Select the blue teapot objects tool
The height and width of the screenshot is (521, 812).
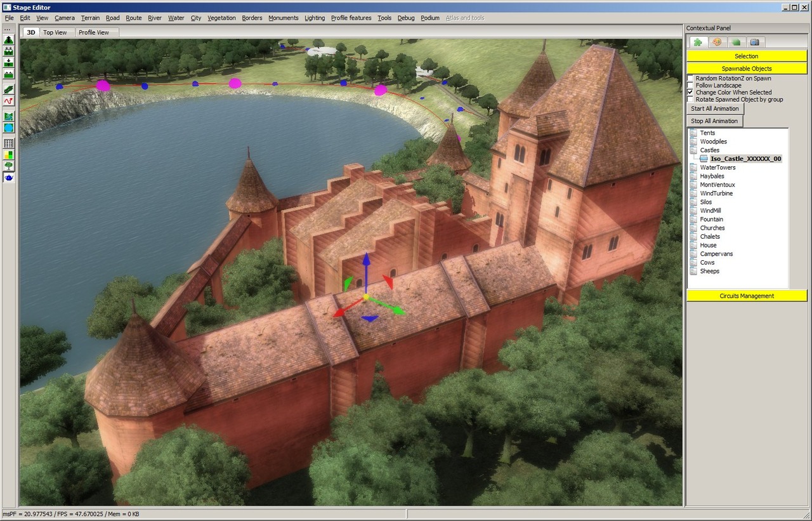coord(9,178)
